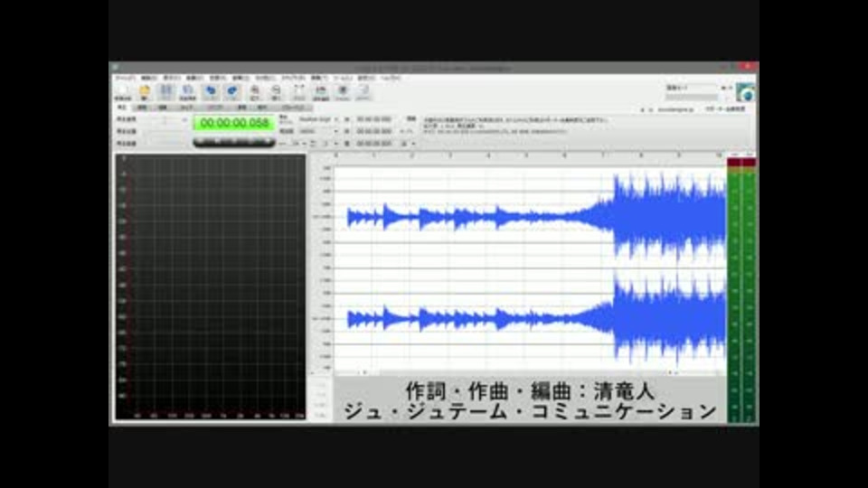Zoom in with the magnifier plus icon

pos(255,92)
